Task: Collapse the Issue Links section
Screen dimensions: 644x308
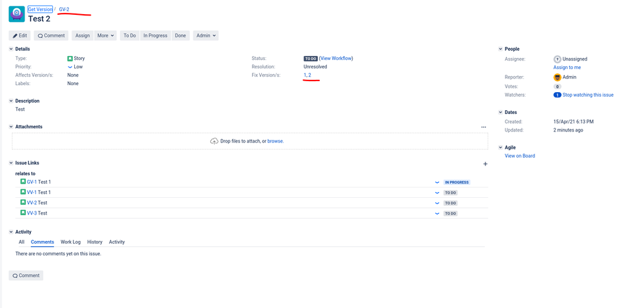Action: [x=11, y=162]
